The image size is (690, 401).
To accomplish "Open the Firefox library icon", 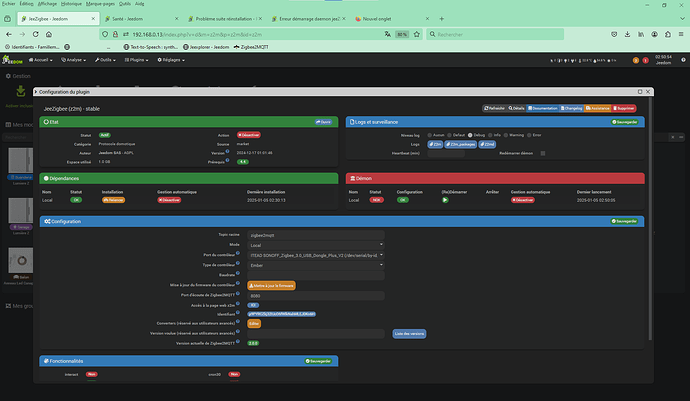I will pos(641,34).
